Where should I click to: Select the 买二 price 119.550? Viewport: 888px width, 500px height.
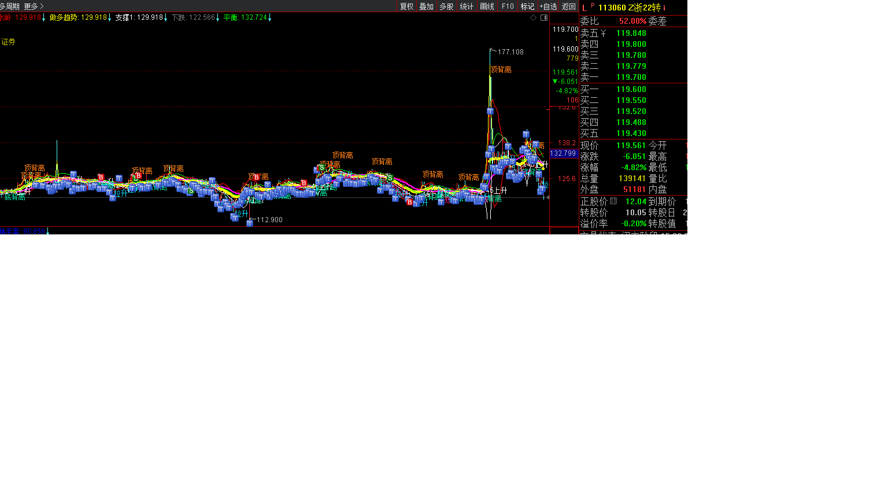pos(631,100)
